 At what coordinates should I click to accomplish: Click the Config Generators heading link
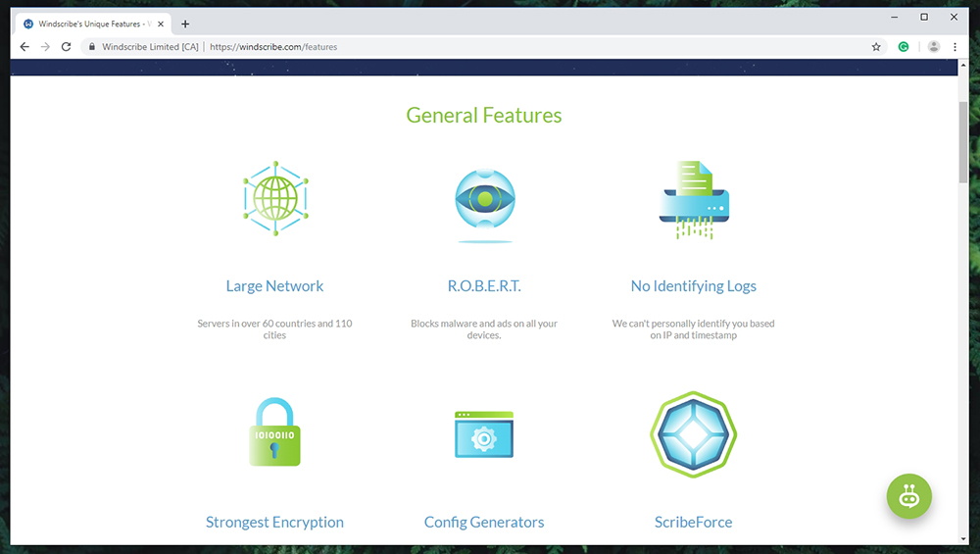click(484, 522)
